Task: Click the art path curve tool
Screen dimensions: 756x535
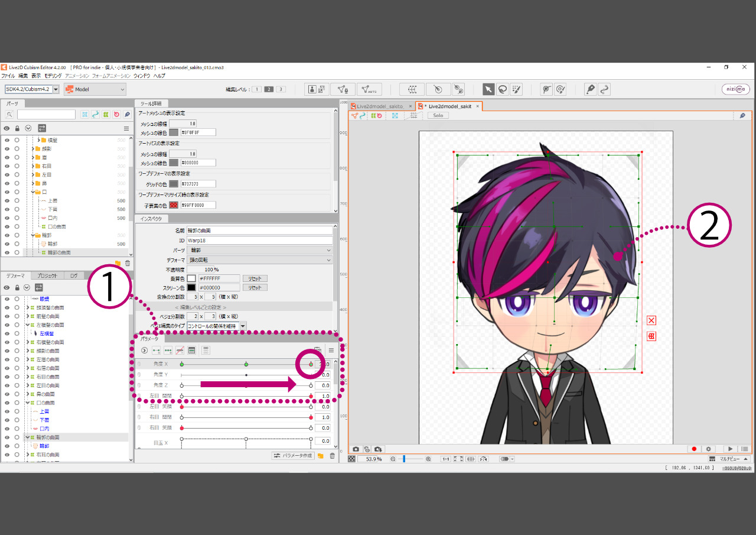Action: pyautogui.click(x=604, y=89)
